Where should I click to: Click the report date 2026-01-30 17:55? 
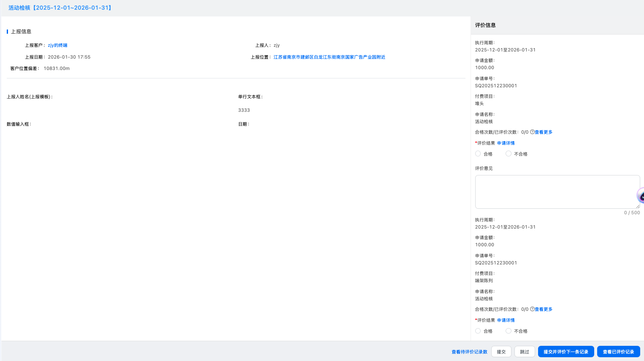[69, 57]
